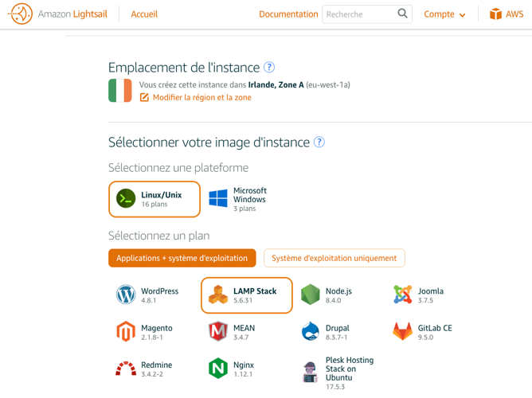Choose the MEAN stack icon

point(218,331)
